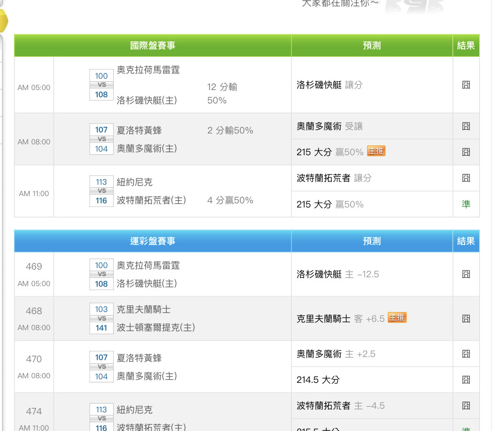The image size is (504, 431).
Task: Click the 囧 result for 奧蘭多魔術 主 +2.5
Action: (466, 354)
